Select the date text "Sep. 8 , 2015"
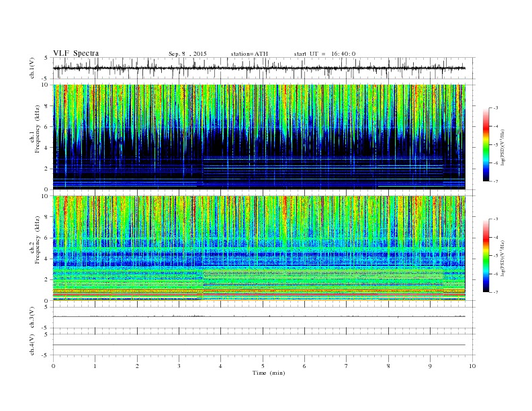The height and width of the screenshot is (411, 532). click(187, 54)
